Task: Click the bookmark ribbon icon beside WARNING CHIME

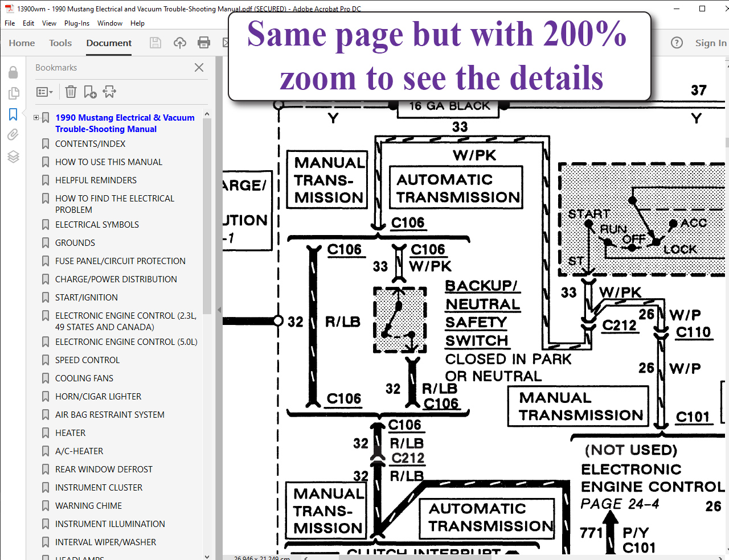Action: (x=46, y=506)
